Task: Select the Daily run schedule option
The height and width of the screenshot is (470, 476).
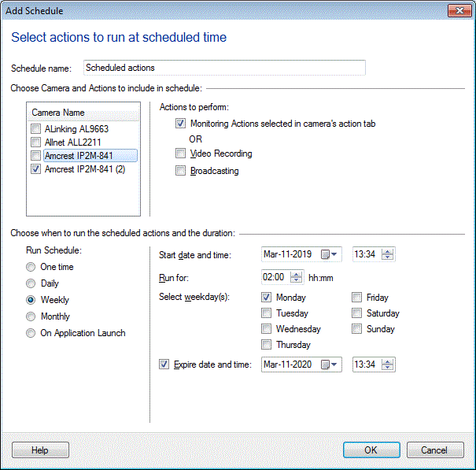Action: (x=31, y=283)
